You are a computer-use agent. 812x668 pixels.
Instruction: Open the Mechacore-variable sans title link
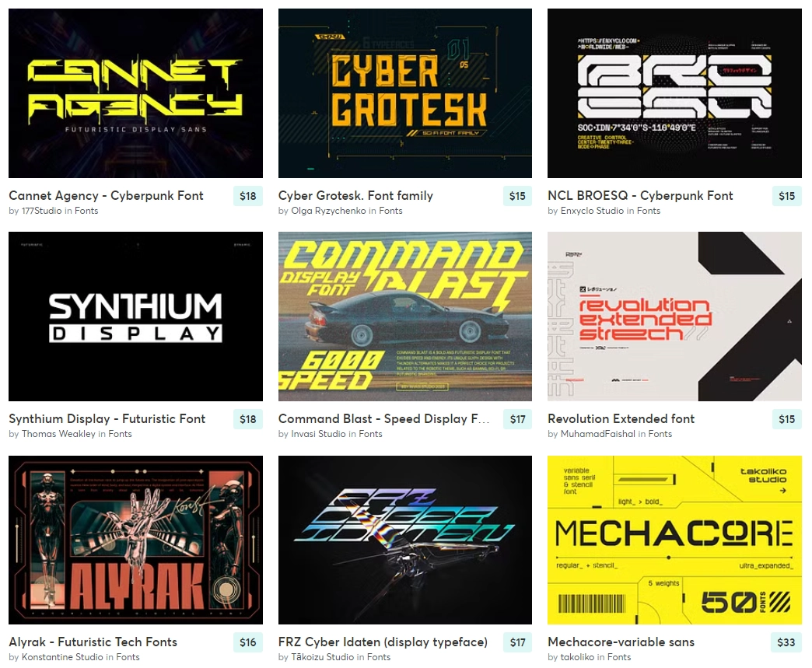[x=621, y=642]
